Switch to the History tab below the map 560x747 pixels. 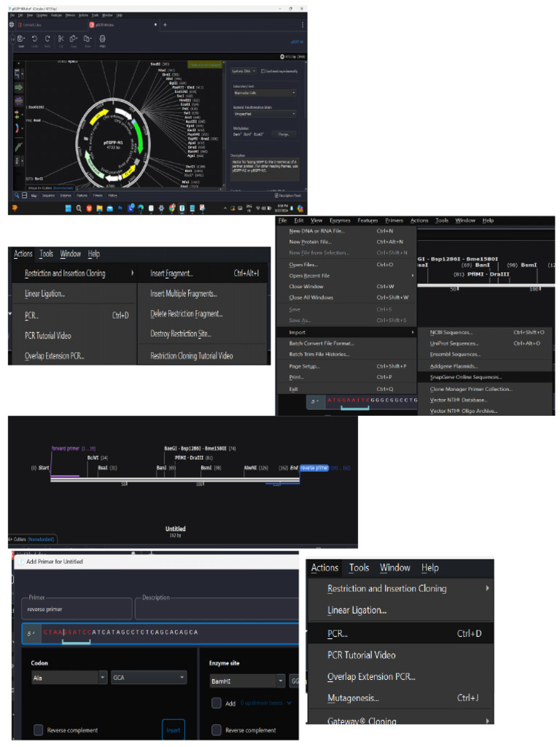click(x=112, y=196)
